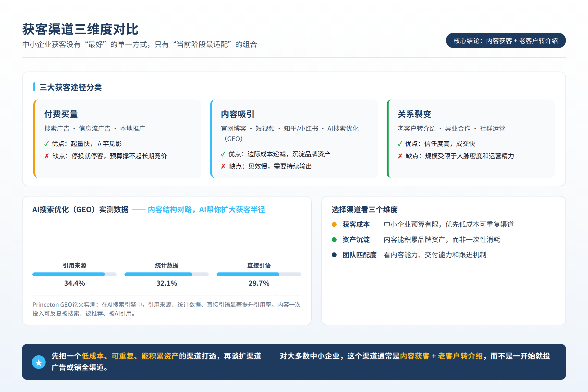This screenshot has height=392, width=588.
Task: Click text 搜索广告 · 信息流广告 · 本地推广
Action: coord(95,128)
